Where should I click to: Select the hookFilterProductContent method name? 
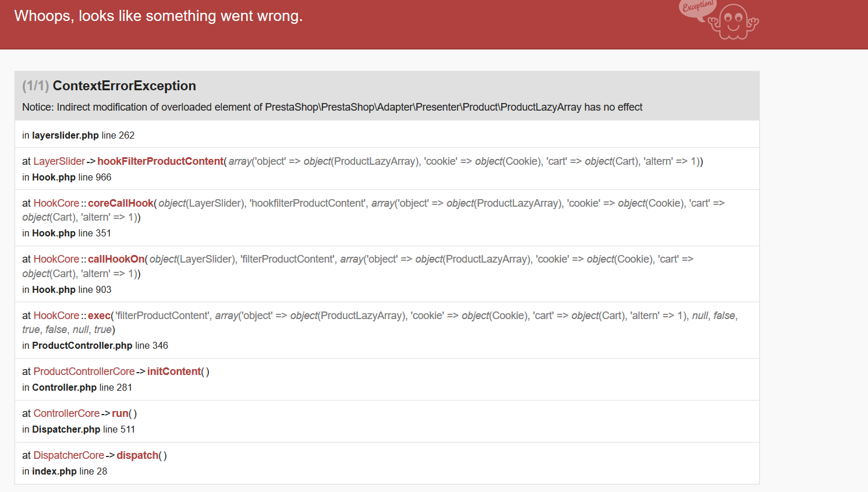tap(160, 161)
